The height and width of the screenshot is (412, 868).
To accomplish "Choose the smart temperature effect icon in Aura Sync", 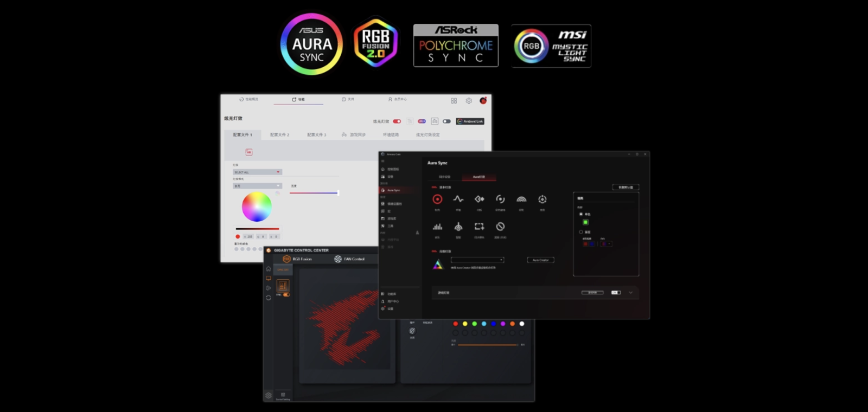I will point(458,227).
